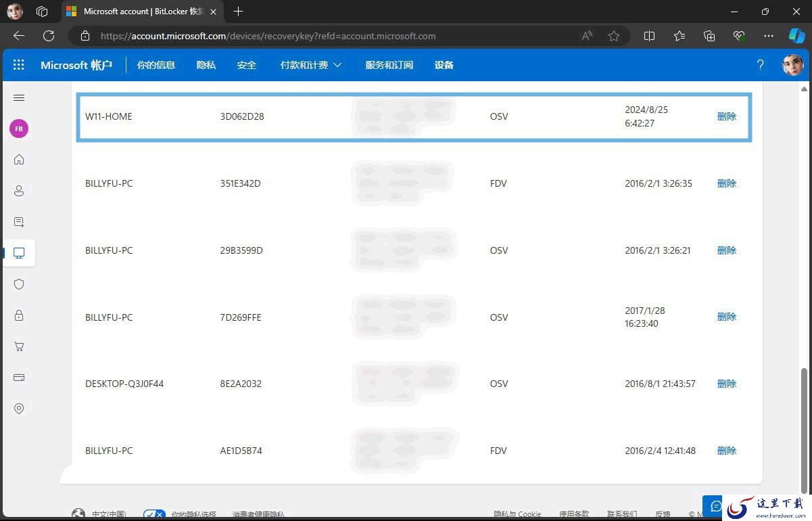Delete the DESKTOP-Q3J0F44 recovery key
Image resolution: width=812 pixels, height=521 pixels.
[727, 384]
